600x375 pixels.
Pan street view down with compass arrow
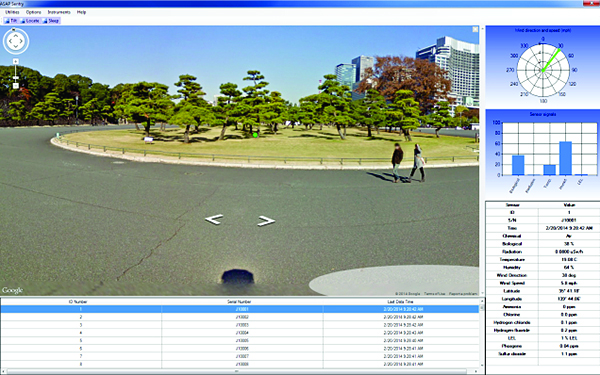tap(16, 47)
